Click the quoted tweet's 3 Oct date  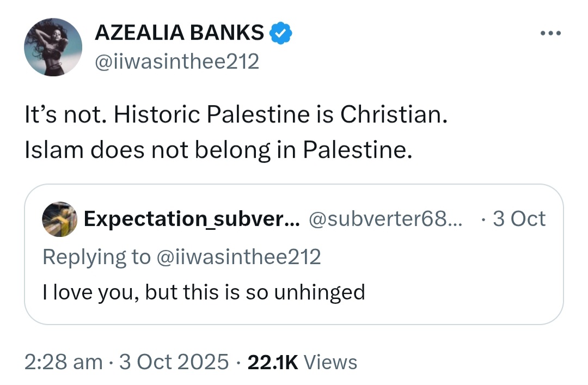(519, 219)
